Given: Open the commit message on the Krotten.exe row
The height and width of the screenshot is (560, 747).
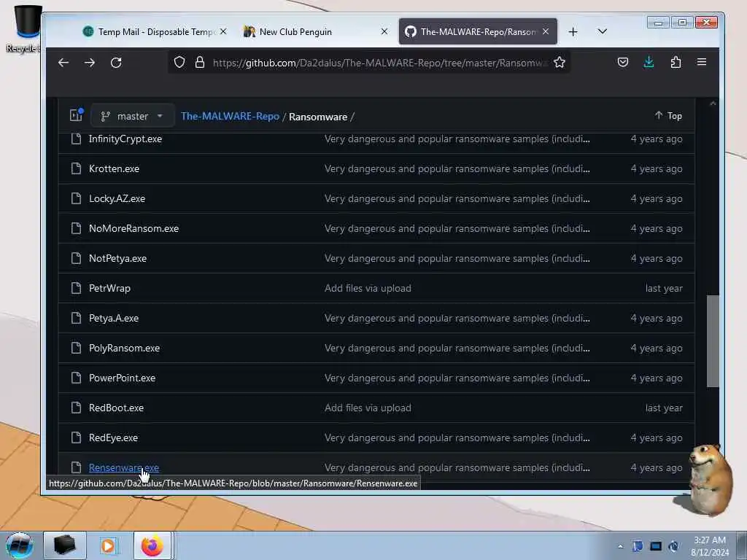Looking at the screenshot, I should coord(457,168).
